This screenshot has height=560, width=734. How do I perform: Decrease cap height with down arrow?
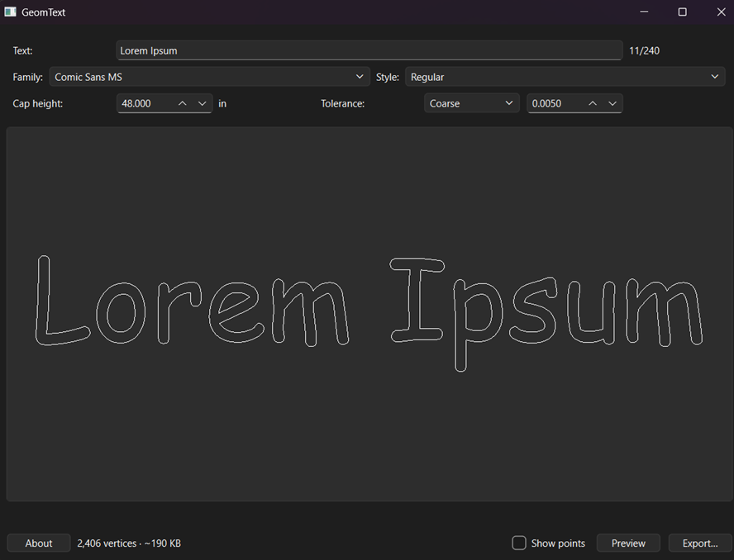[x=203, y=103]
